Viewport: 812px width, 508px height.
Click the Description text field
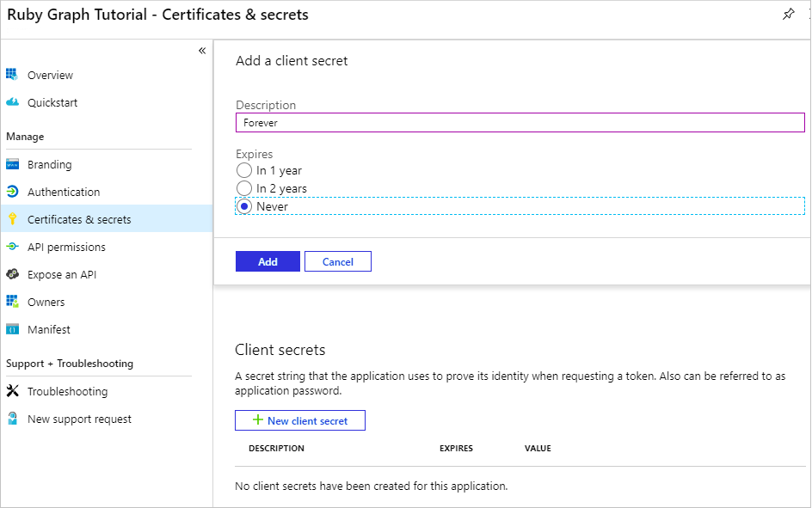click(x=520, y=123)
